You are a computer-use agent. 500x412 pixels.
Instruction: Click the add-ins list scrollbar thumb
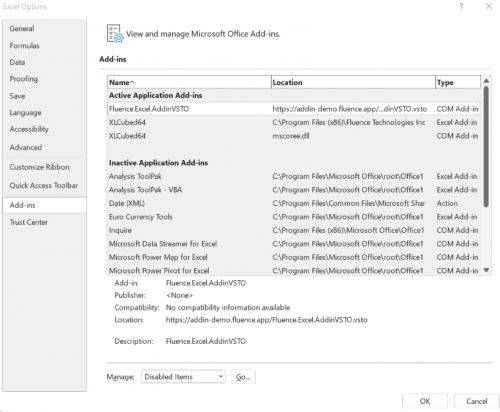pyautogui.click(x=486, y=147)
